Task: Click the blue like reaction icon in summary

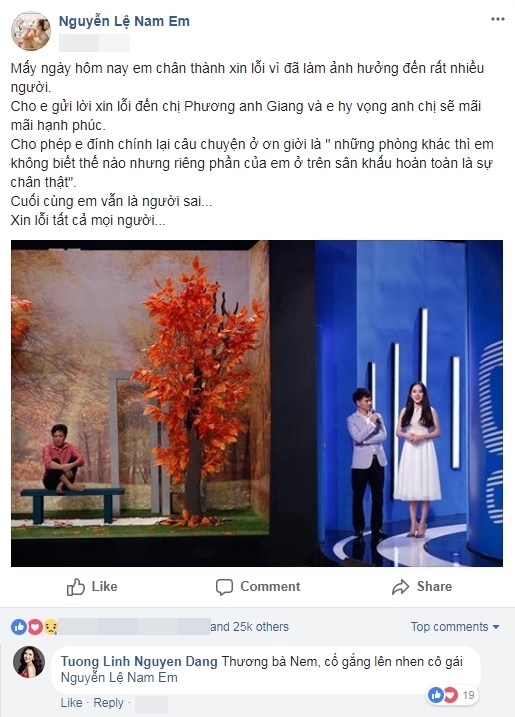Action: pos(19,627)
